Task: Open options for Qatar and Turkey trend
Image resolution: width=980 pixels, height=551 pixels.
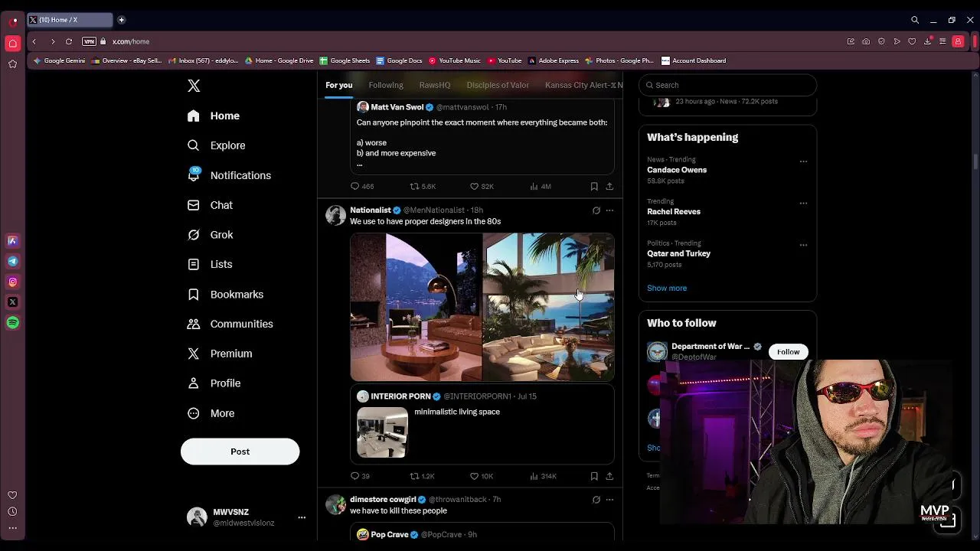Action: pyautogui.click(x=803, y=246)
